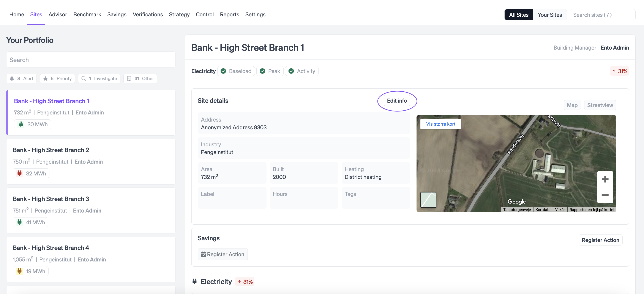The height and width of the screenshot is (294, 644).
Task: Click the 31% badge by Electricity heading
Action: [245, 281]
